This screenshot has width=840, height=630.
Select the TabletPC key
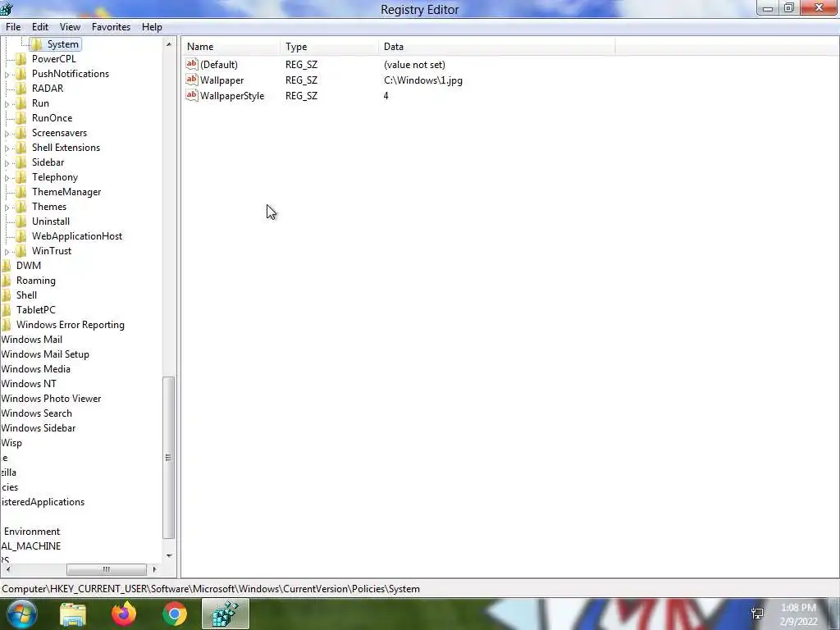tap(36, 309)
